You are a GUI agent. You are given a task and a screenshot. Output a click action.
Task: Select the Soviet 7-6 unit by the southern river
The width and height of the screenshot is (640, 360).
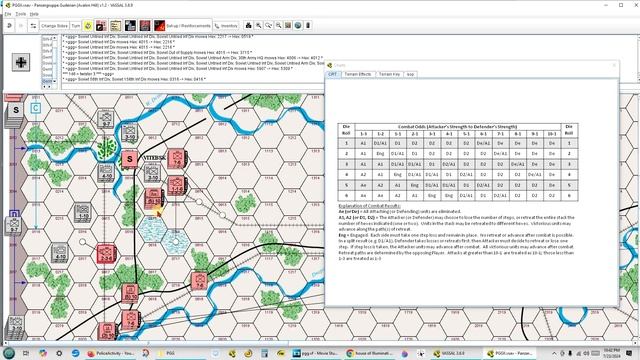pos(200,281)
